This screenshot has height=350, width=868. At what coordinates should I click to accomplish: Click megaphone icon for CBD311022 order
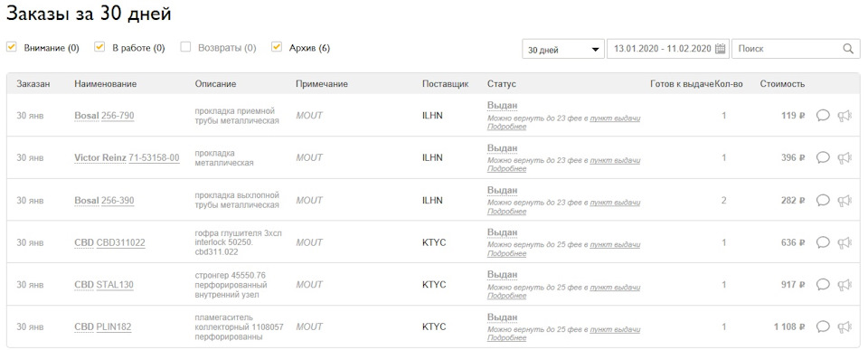(844, 242)
